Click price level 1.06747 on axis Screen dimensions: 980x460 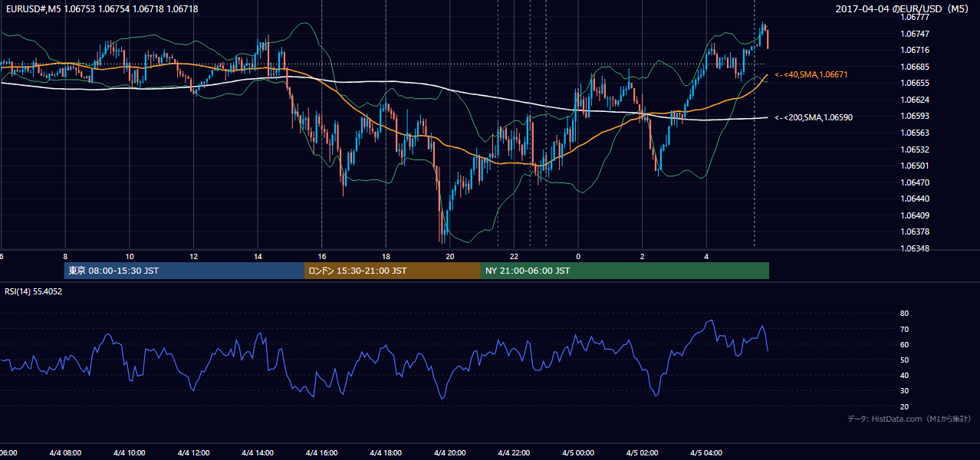pyautogui.click(x=916, y=34)
